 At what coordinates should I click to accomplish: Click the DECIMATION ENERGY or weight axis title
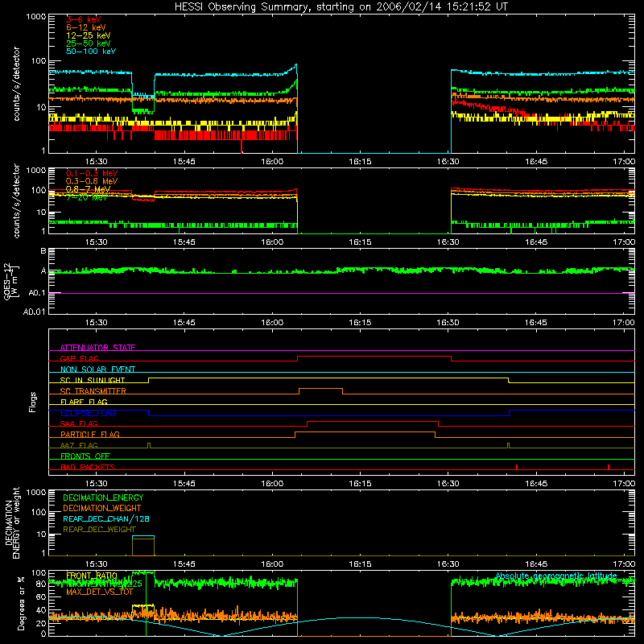click(12, 522)
